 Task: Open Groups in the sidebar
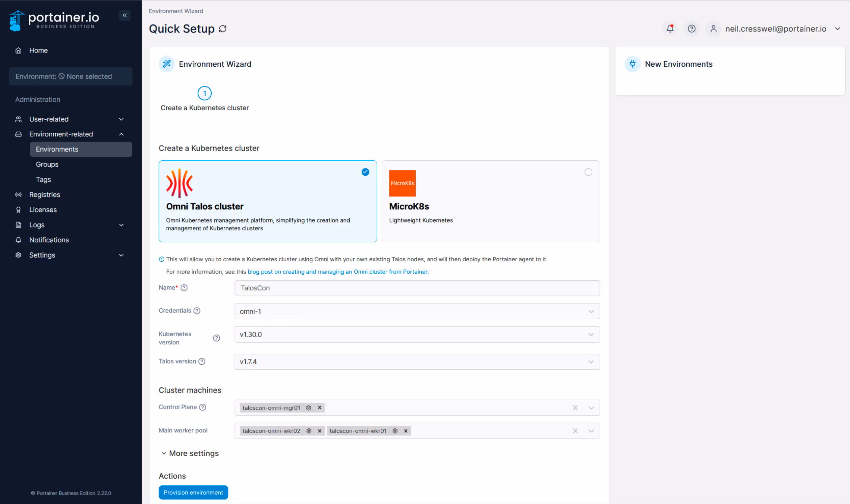47,164
